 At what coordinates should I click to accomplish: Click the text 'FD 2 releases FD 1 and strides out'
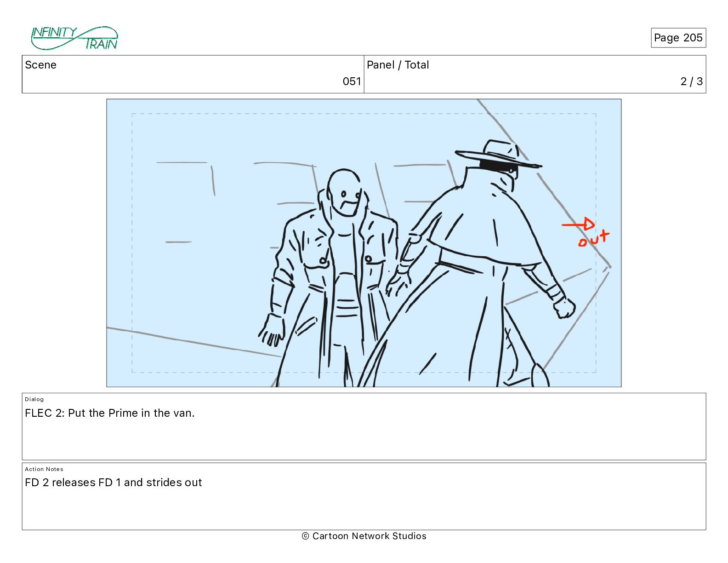(x=114, y=483)
